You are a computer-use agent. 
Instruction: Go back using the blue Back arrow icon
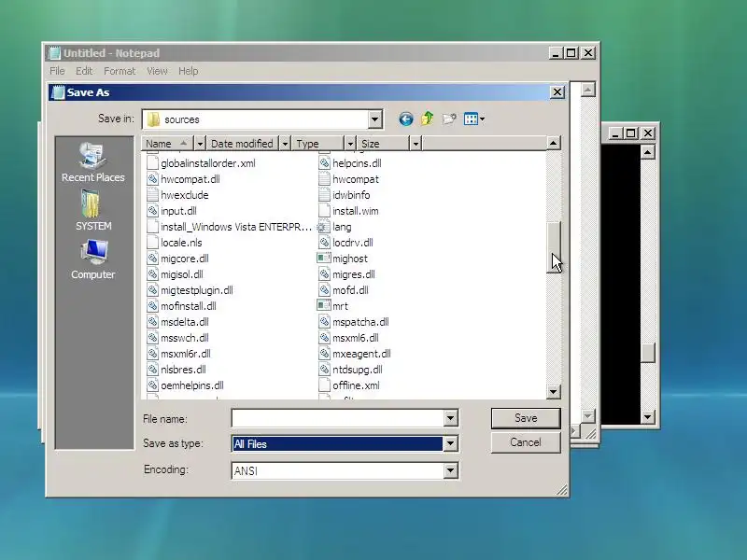click(x=406, y=119)
